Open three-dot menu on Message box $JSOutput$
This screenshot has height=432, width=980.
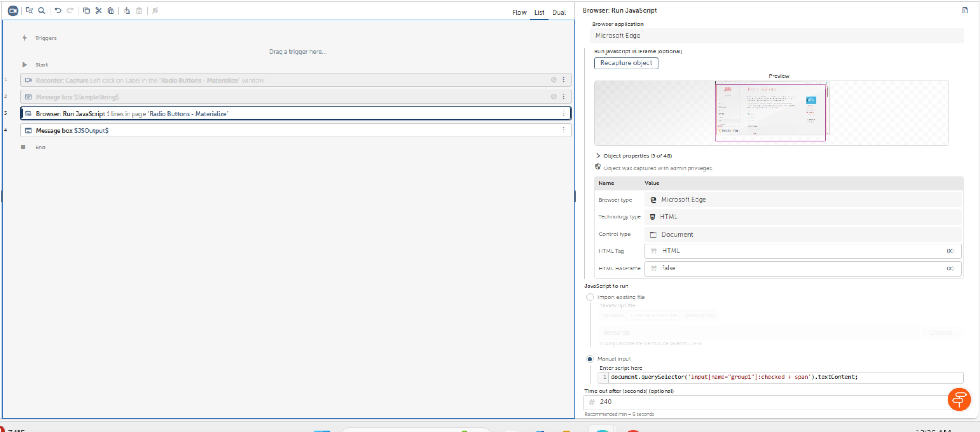564,130
